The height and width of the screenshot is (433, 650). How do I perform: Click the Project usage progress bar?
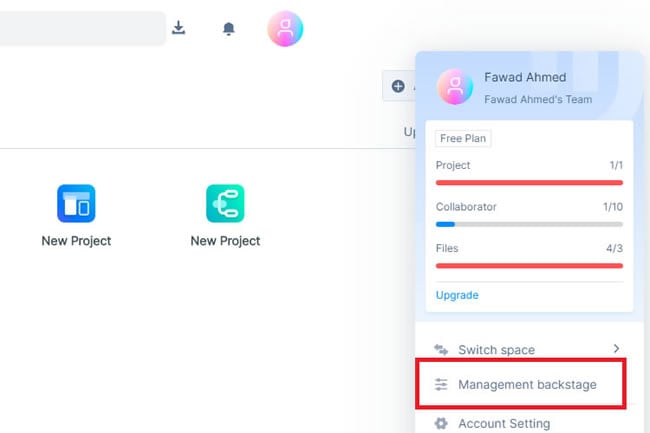point(529,183)
